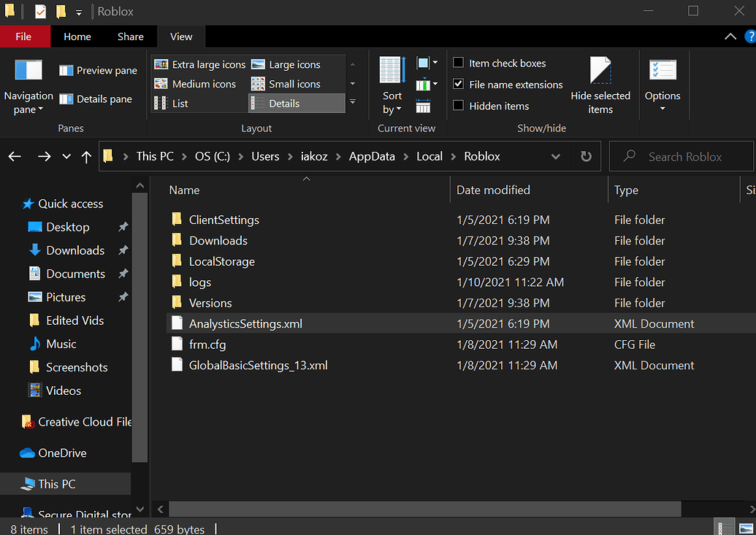Viewport: 756px width, 535px height.
Task: Click Size all columns to fit icon
Action: (423, 106)
